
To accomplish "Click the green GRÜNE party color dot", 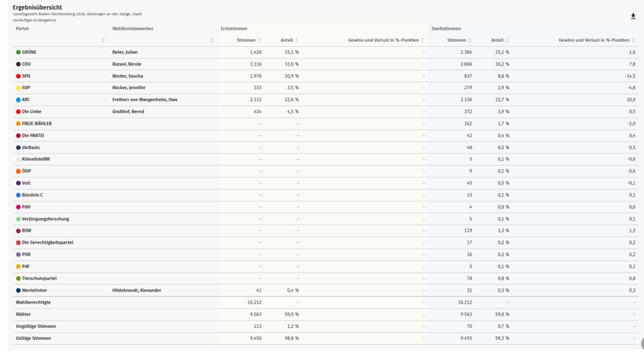I will point(19,52).
